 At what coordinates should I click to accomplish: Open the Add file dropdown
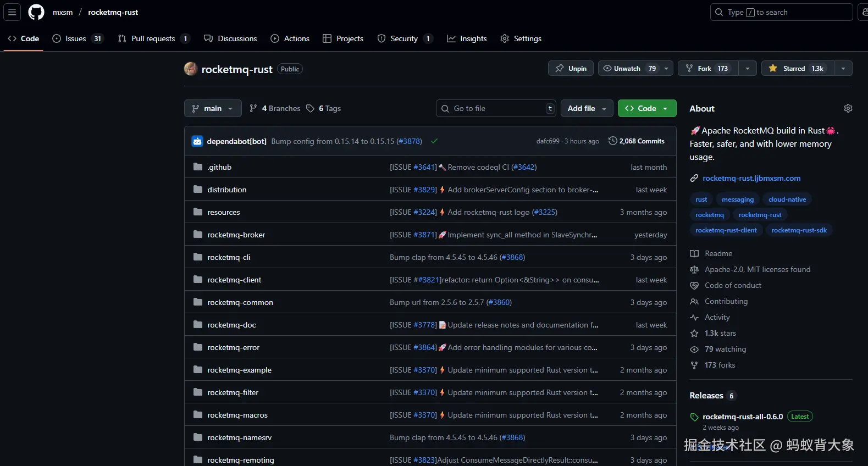point(587,108)
